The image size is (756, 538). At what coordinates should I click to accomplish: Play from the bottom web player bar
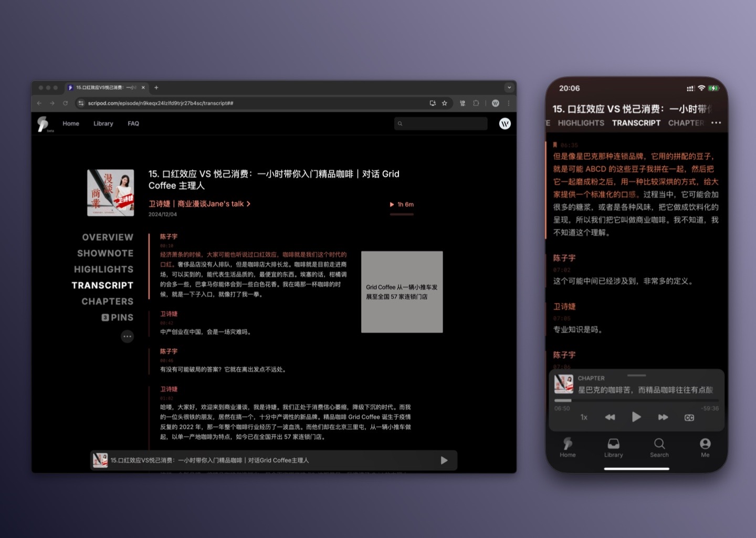(444, 460)
